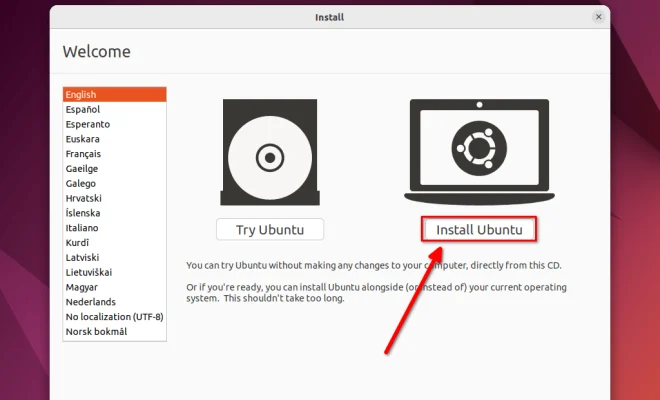The image size is (660, 400).
Task: Select Français in the language list
Action: 114,154
